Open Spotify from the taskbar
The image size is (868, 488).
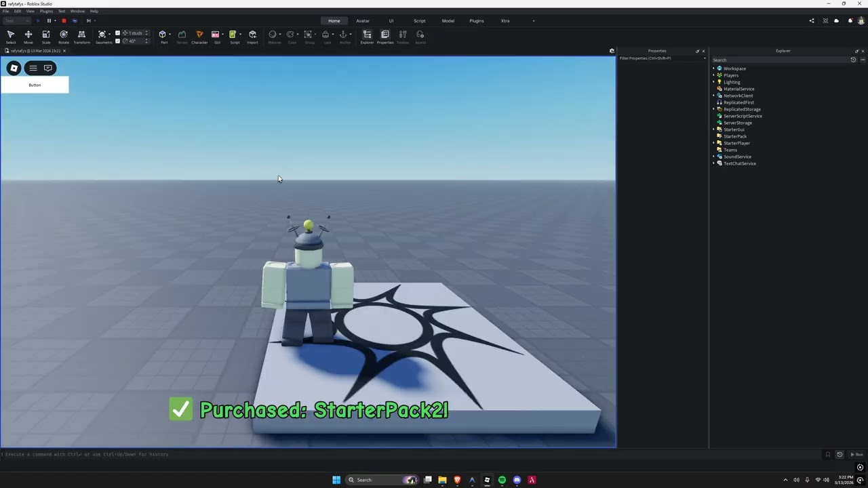[502, 480]
